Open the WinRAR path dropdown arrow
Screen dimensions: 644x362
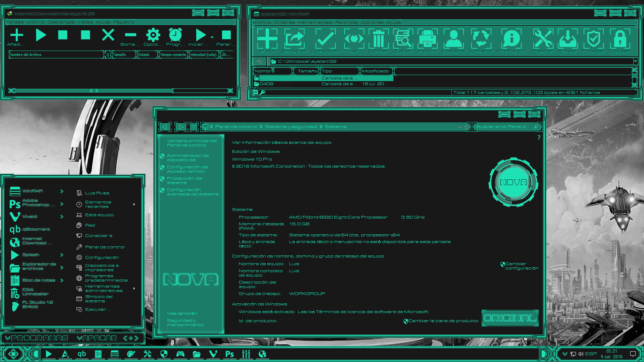(x=635, y=61)
